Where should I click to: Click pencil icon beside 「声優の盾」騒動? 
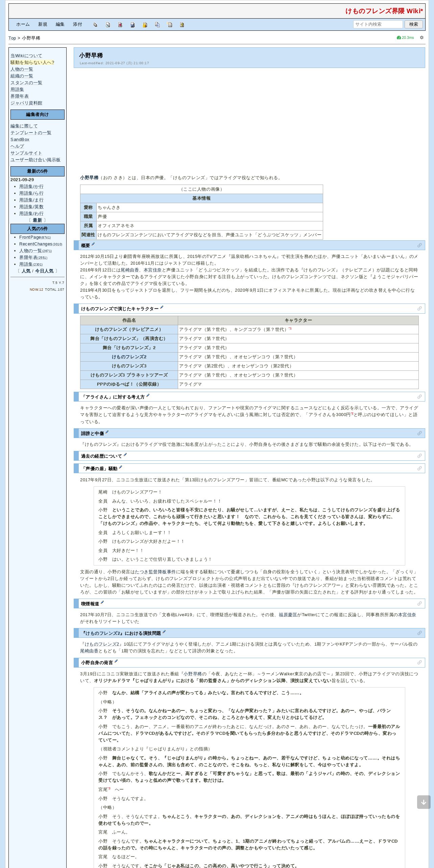120,467
